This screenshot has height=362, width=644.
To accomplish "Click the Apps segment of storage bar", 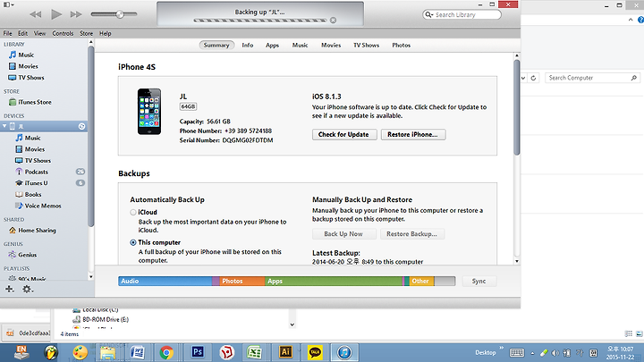I will (334, 282).
